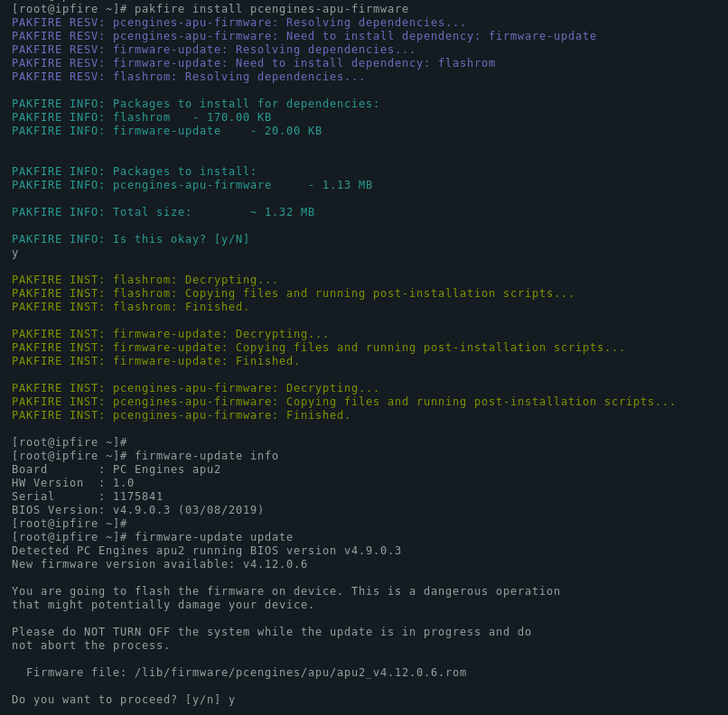Click the Please do NOT TURN OFF warning
This screenshot has height=715, width=728.
pyautogui.click(x=272, y=638)
